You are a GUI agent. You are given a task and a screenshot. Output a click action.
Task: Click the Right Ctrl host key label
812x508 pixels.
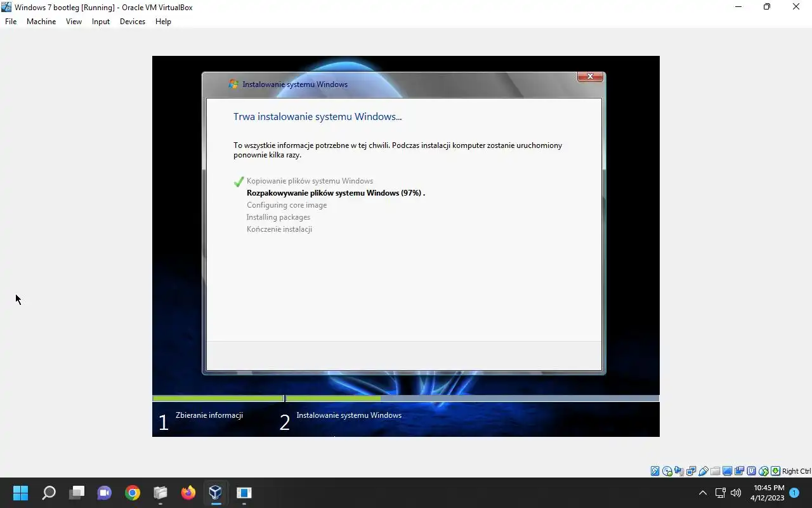click(796, 471)
